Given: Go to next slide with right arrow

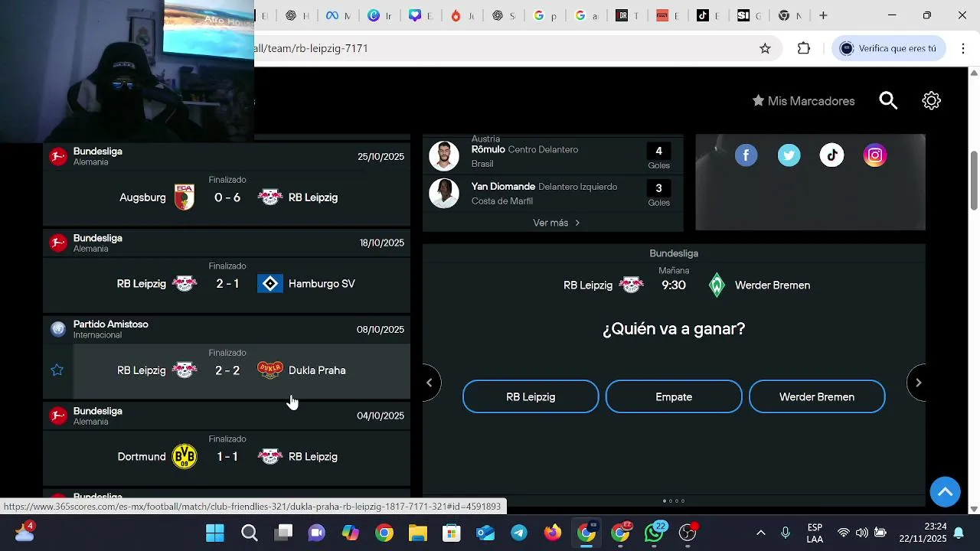Looking at the screenshot, I should pyautogui.click(x=918, y=382).
